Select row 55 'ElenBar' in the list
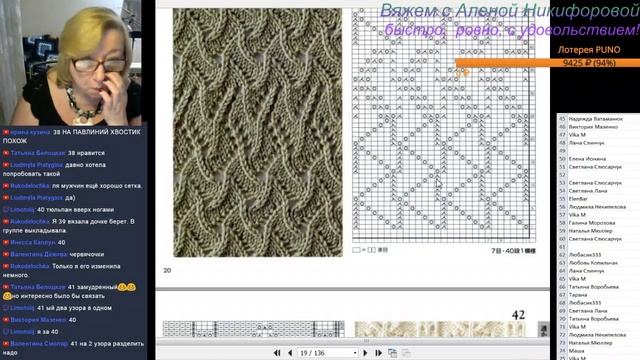The image size is (640, 360). pyautogui.click(x=578, y=199)
